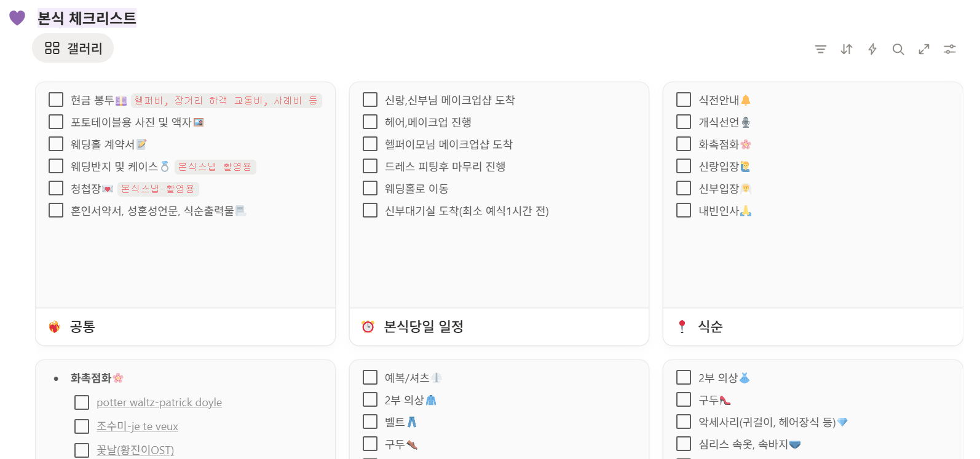This screenshot has height=459, width=980.
Task: Open view settings with sliders icon
Action: [x=949, y=49]
